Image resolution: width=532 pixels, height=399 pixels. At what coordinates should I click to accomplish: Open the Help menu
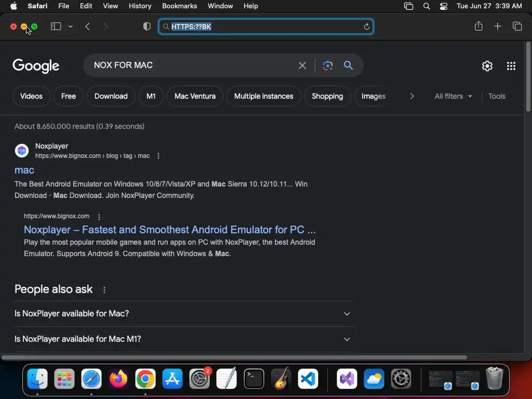click(x=251, y=6)
